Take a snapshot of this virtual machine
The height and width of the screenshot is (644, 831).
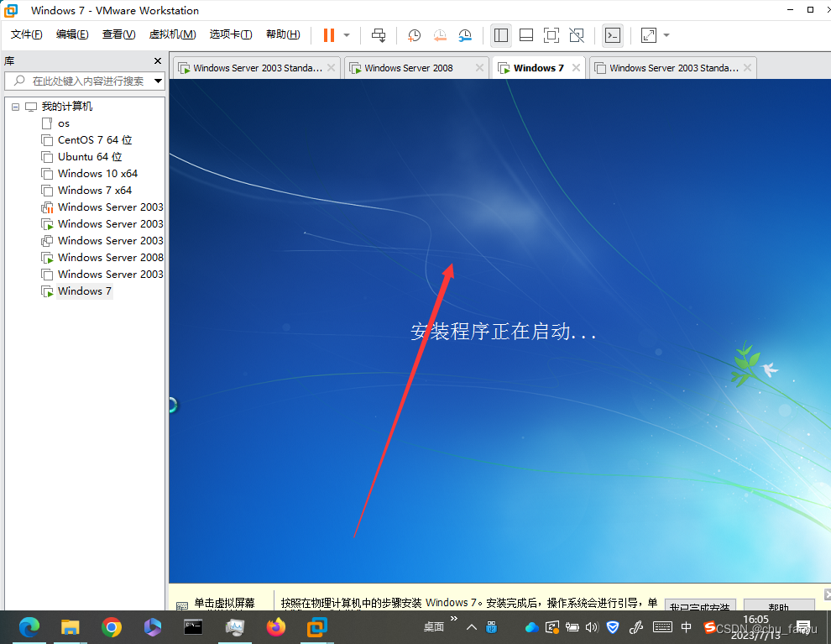coord(414,35)
